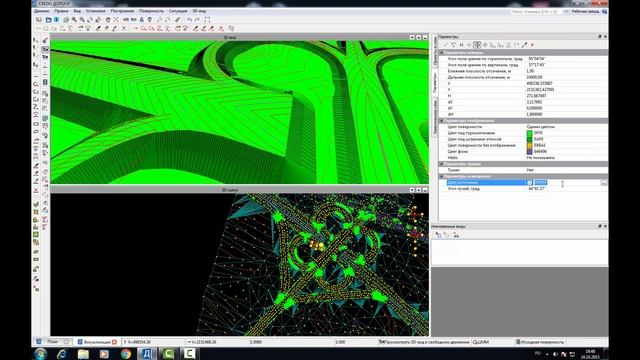This screenshot has height=360, width=640.
Task: Collapse the lighting parameters section
Action: point(441,176)
